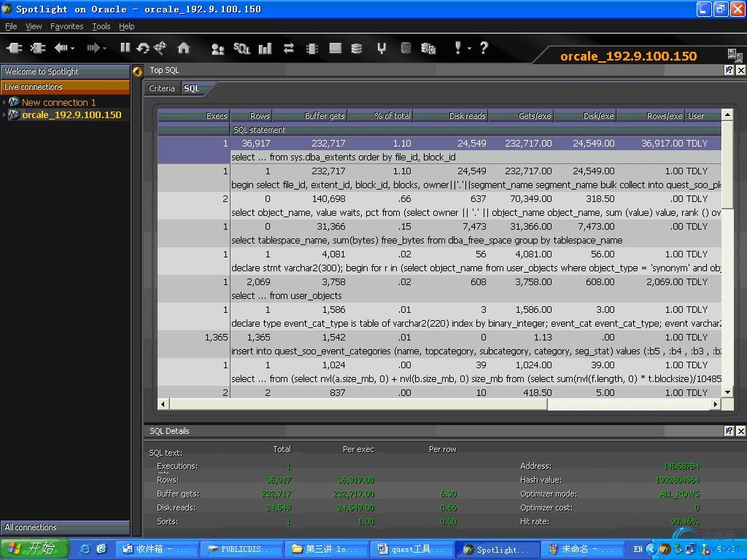Open Top SQL with the SQL icon
Screen dimensions: 747x560
coord(241,48)
